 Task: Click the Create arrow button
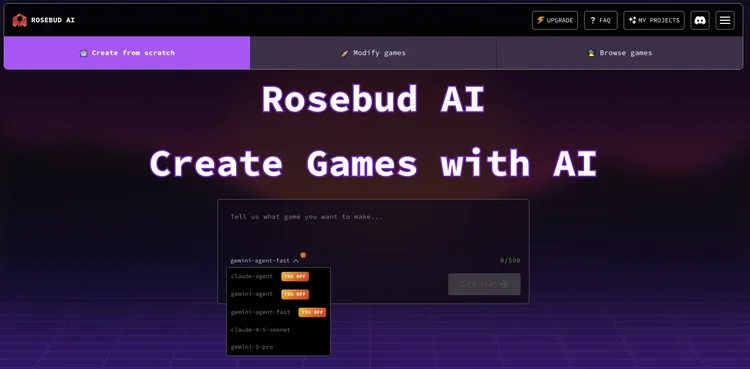pos(484,284)
